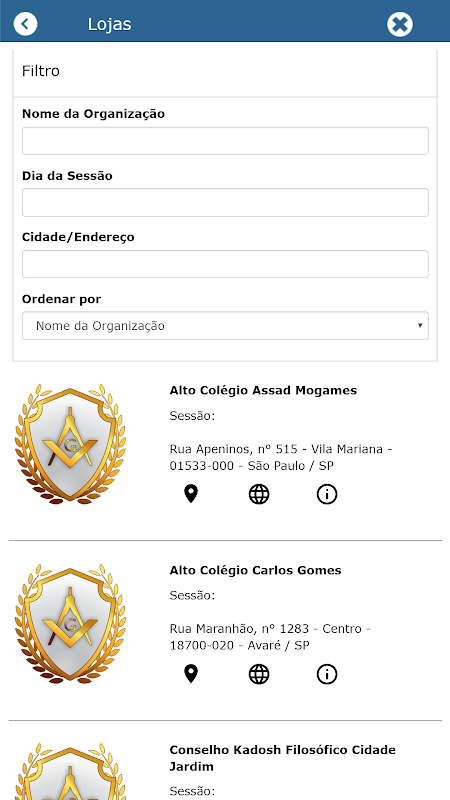Focus the Nome da Organização input field

225,141
